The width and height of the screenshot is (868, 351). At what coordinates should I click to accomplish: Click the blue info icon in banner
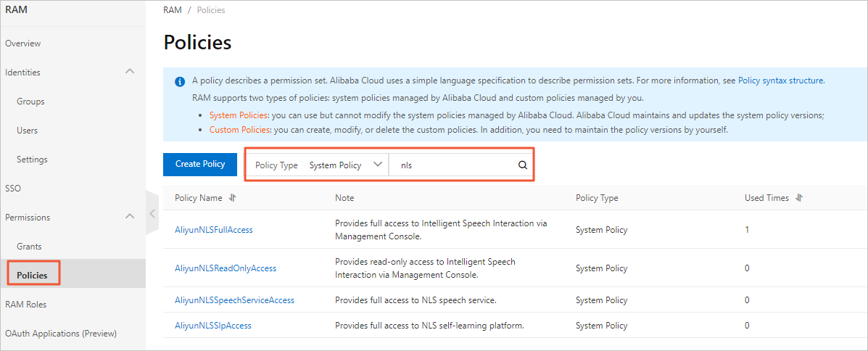[180, 81]
